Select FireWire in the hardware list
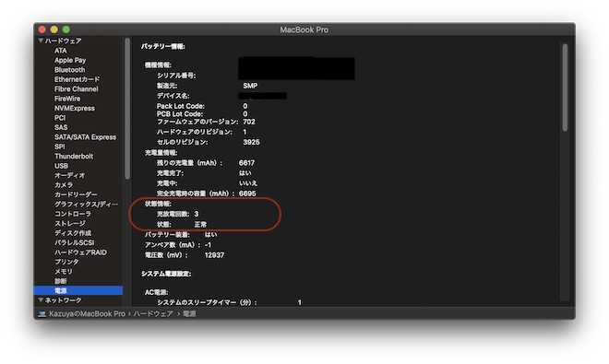 click(67, 99)
